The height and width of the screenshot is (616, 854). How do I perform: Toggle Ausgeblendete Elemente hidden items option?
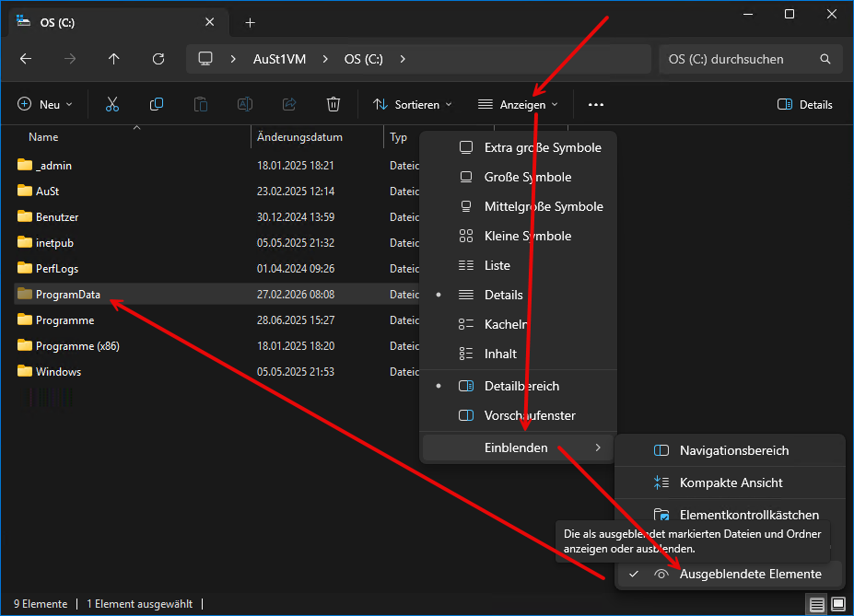point(749,574)
